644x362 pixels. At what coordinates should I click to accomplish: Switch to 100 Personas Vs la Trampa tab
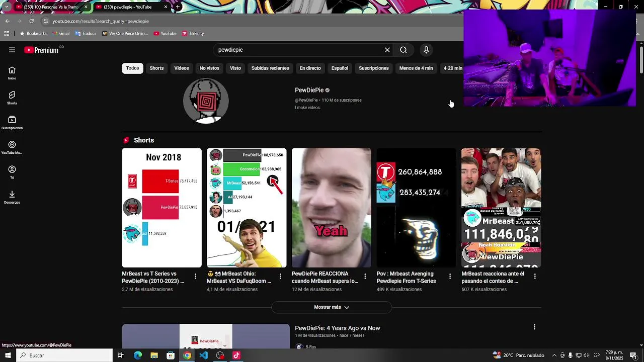tap(50, 7)
